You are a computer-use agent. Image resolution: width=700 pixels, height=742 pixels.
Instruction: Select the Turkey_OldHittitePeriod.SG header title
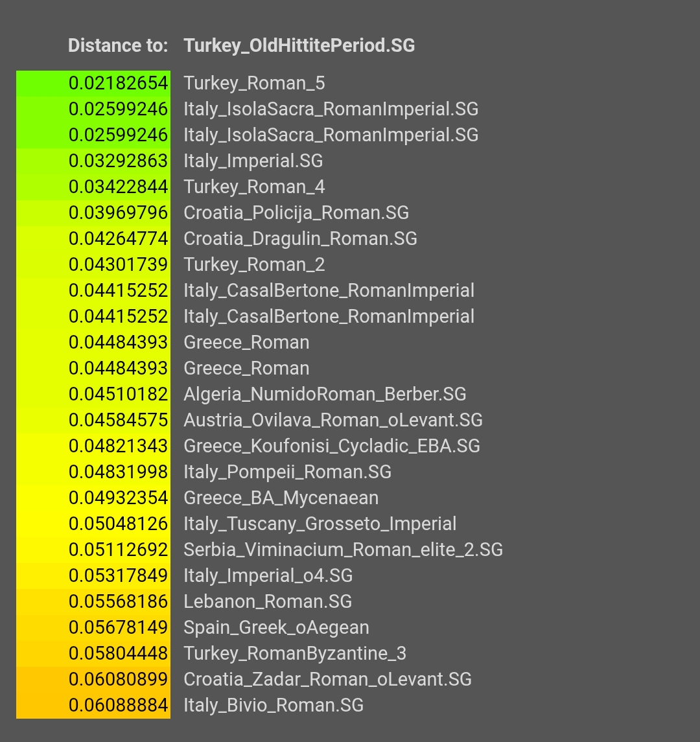pyautogui.click(x=299, y=46)
